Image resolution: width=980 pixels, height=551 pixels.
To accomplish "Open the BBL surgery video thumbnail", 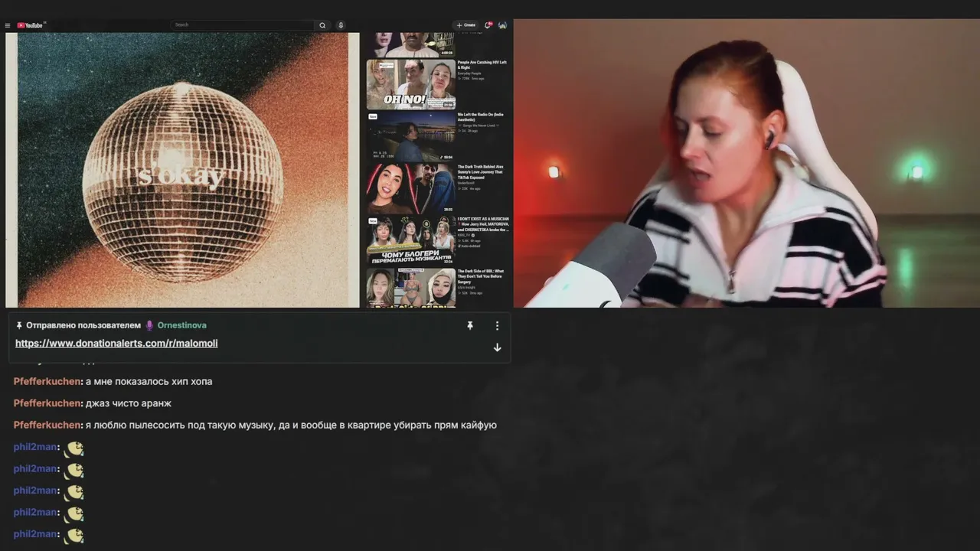I will [x=410, y=288].
